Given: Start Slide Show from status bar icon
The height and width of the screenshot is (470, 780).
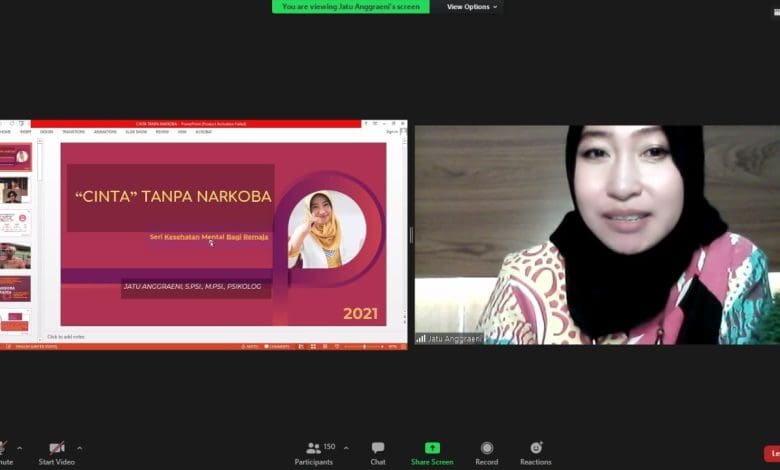Looking at the screenshot, I should click(337, 346).
